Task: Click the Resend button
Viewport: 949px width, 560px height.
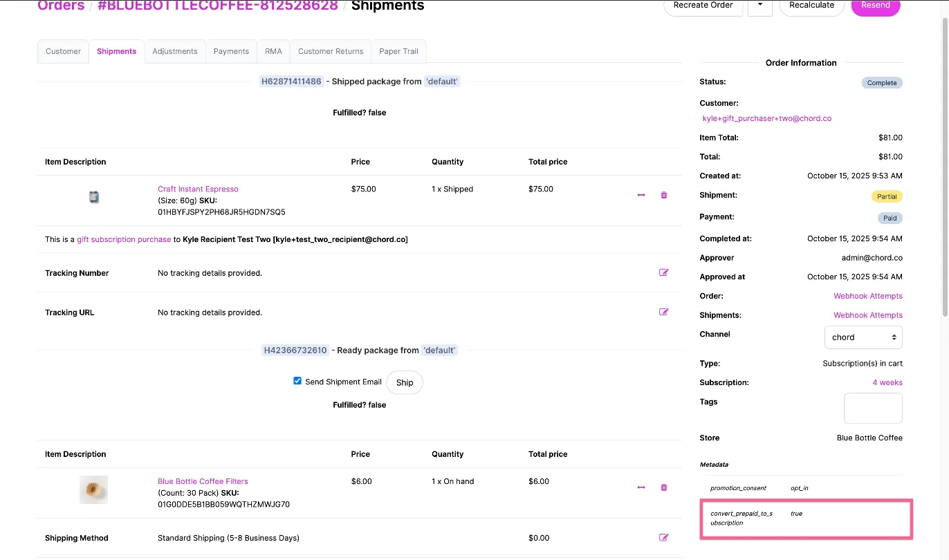Action: 876,6
